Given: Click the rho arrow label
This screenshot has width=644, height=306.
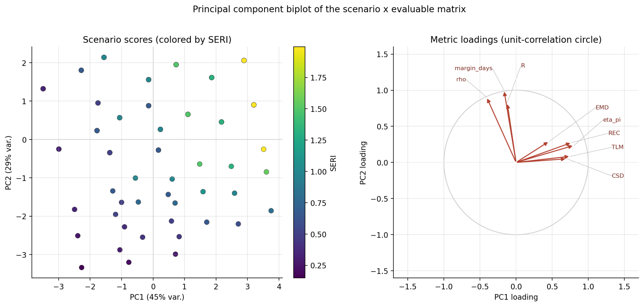Looking at the screenshot, I should coord(461,79).
